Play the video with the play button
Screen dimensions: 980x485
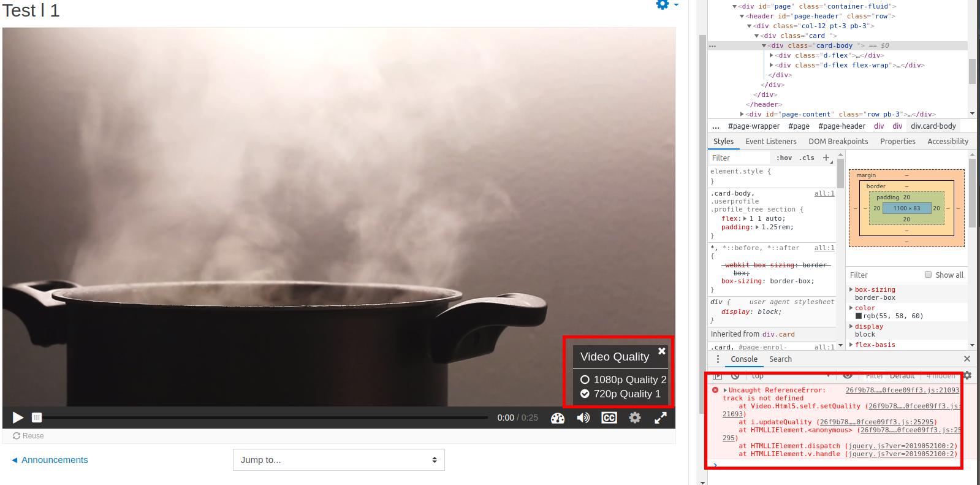(x=18, y=418)
